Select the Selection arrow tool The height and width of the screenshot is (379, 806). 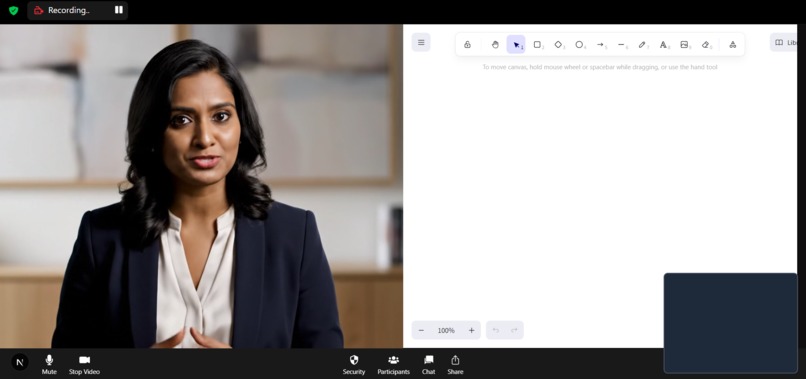click(516, 45)
